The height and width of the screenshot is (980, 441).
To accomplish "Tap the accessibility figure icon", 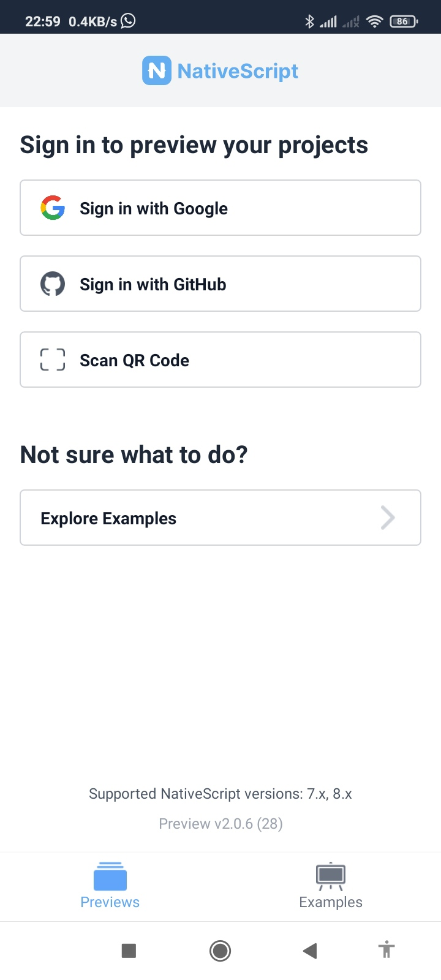I will click(x=386, y=951).
